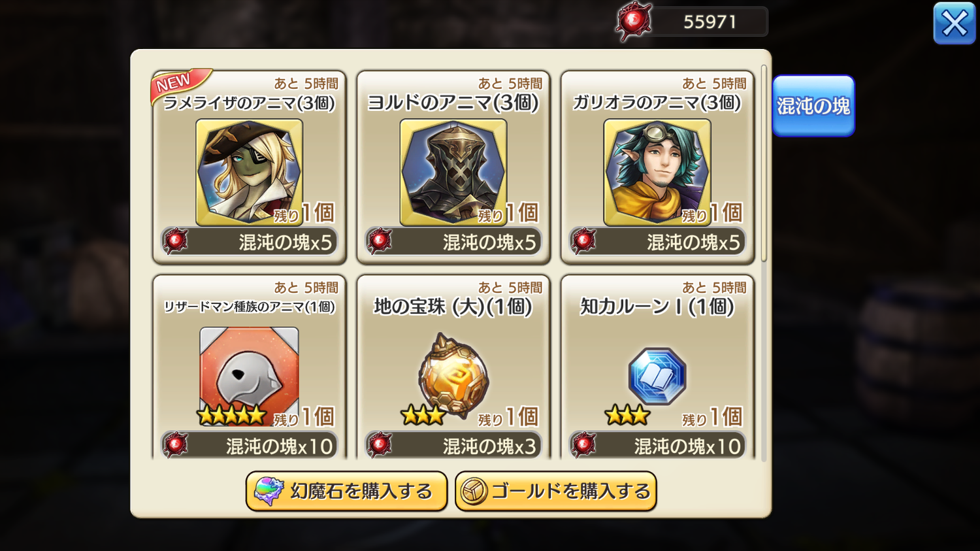980x551 pixels.
Task: Buy リザードマン種族のアニマ for 混沌の塊x10
Action: click(x=250, y=445)
